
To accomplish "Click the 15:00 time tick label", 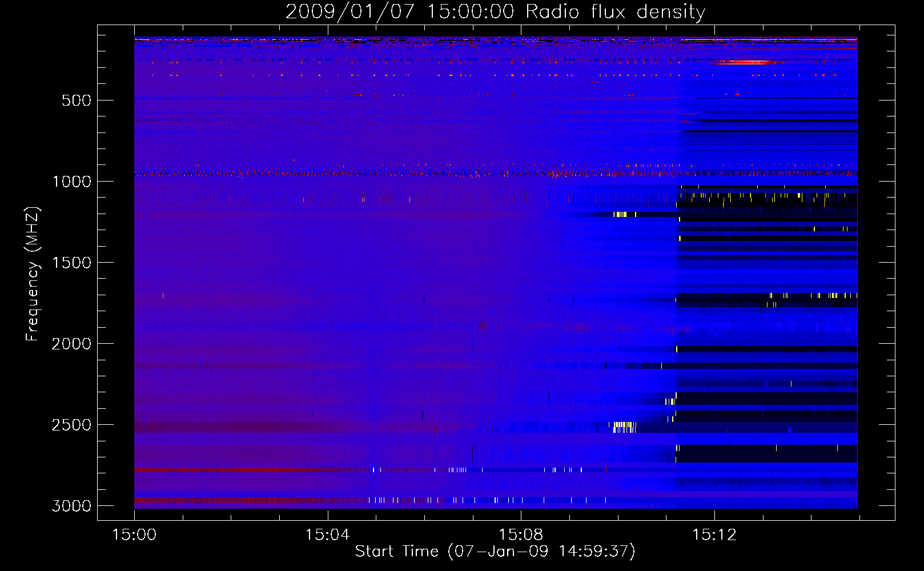I will coord(134,535).
